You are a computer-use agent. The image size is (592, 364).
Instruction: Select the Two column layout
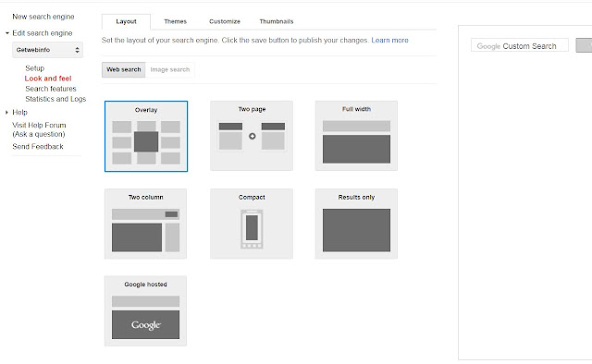(x=145, y=224)
